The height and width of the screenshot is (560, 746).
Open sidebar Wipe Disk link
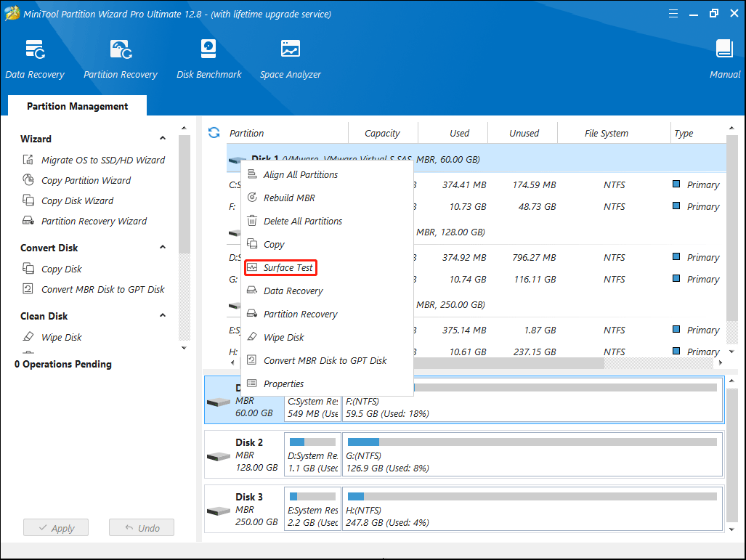(61, 337)
